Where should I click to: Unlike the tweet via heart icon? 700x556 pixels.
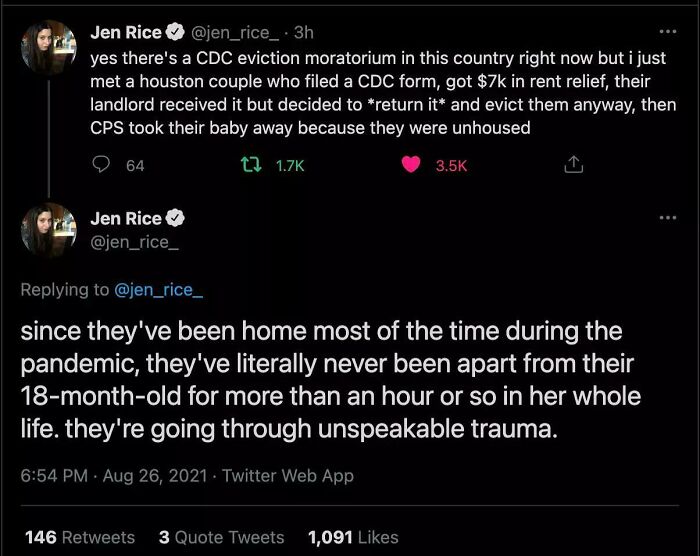coord(410,166)
